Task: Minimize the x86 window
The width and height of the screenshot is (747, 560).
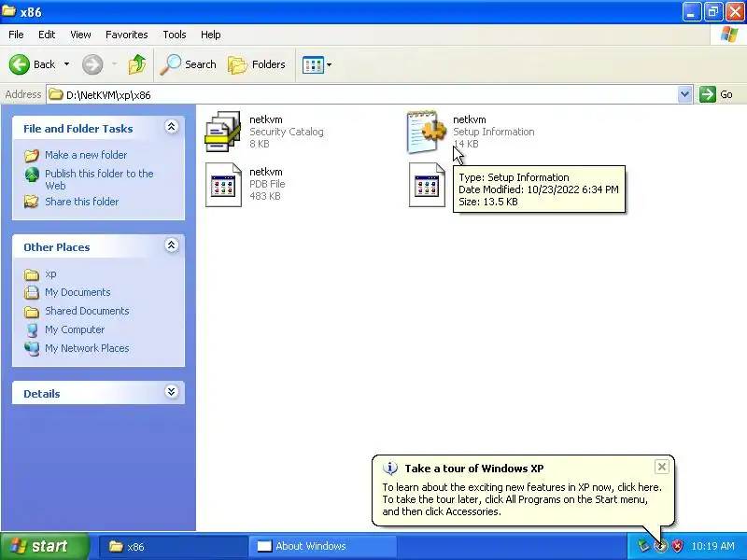Action: click(692, 11)
